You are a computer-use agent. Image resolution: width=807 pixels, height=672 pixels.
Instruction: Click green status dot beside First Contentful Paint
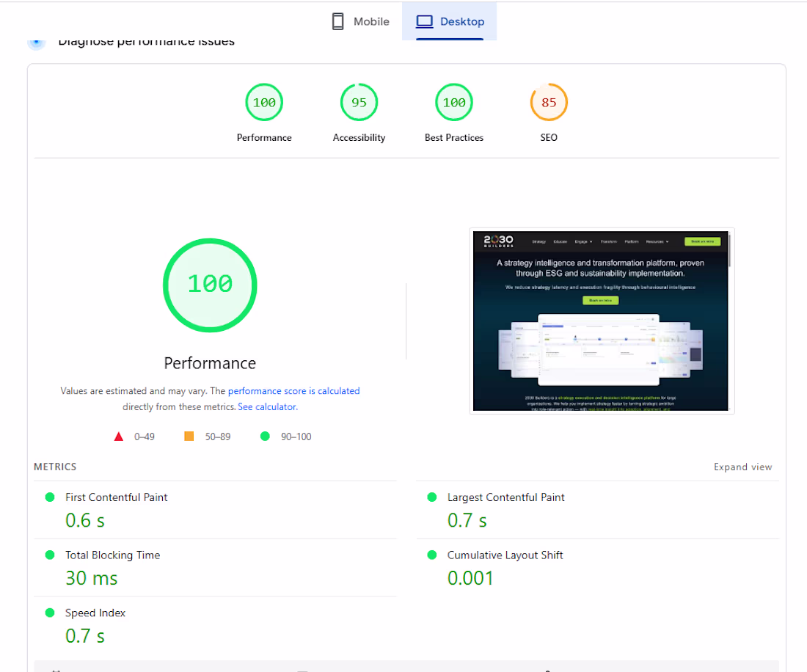[50, 497]
